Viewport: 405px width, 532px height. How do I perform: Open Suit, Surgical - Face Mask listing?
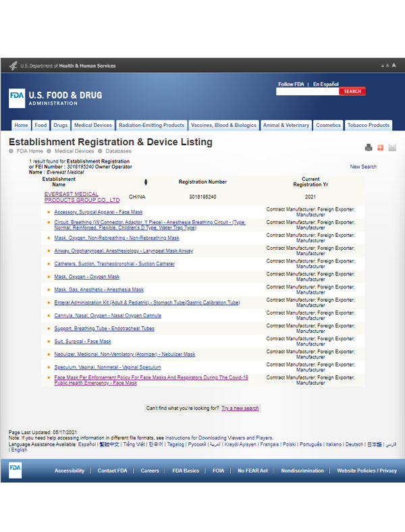pyautogui.click(x=82, y=342)
